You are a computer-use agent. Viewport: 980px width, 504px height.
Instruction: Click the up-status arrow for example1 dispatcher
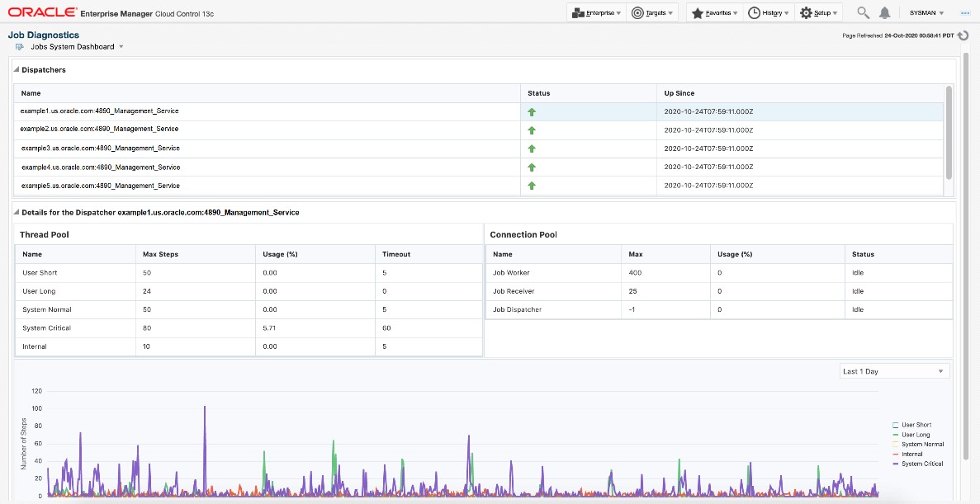pos(532,111)
